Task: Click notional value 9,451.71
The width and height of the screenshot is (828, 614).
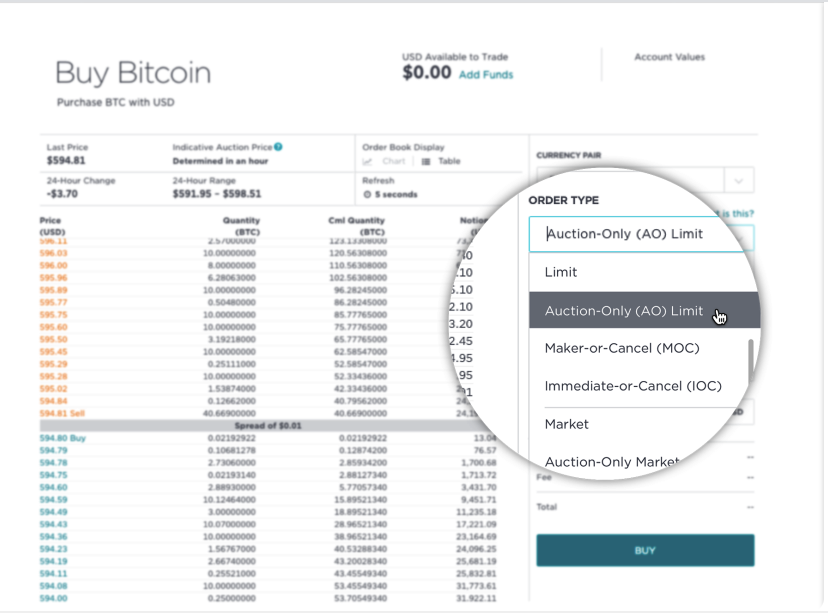Action: [x=478, y=500]
